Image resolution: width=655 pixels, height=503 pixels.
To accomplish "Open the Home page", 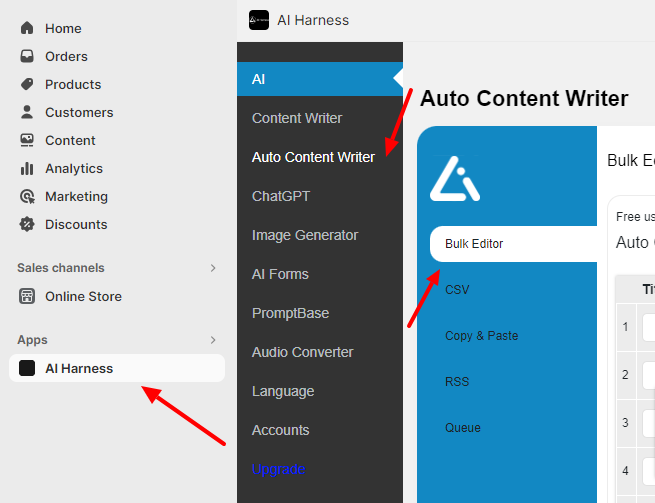I will 63,28.
